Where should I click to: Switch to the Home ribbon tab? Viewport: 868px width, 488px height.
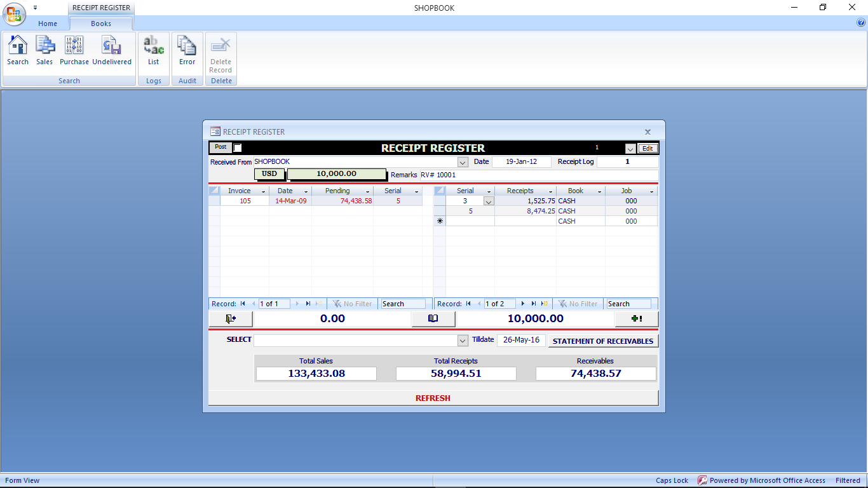click(48, 24)
